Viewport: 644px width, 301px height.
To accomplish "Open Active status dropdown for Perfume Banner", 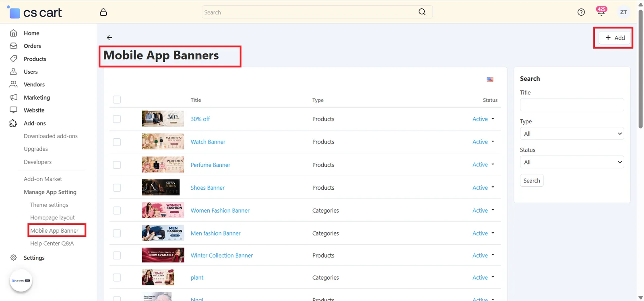I will point(483,165).
